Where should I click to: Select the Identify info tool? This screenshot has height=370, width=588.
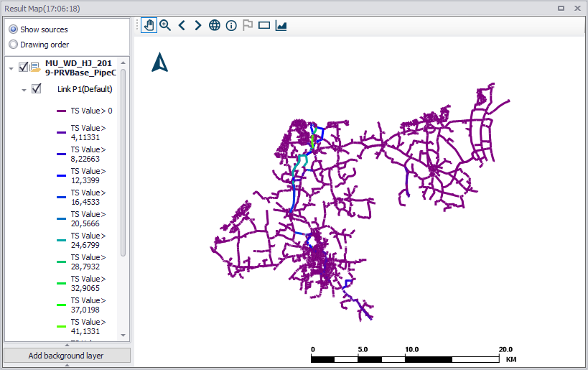pos(231,26)
